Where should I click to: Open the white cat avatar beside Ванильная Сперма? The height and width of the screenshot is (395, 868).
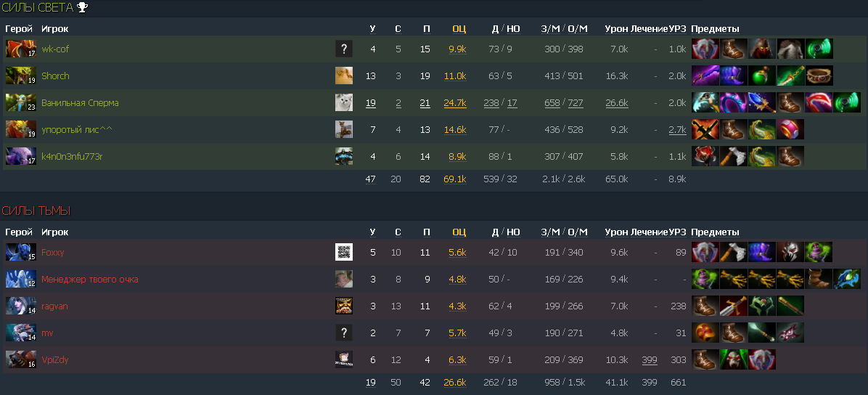point(344,103)
